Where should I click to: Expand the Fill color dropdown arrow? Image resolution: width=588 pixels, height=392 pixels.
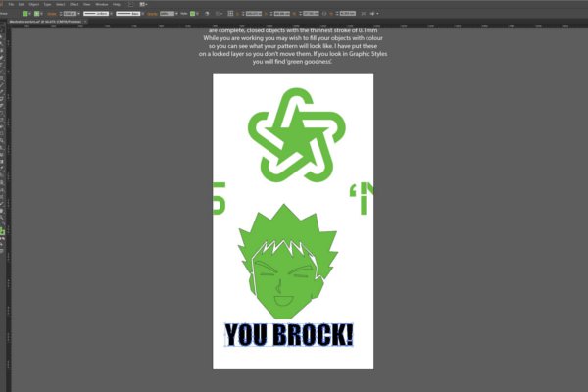[x=29, y=14]
